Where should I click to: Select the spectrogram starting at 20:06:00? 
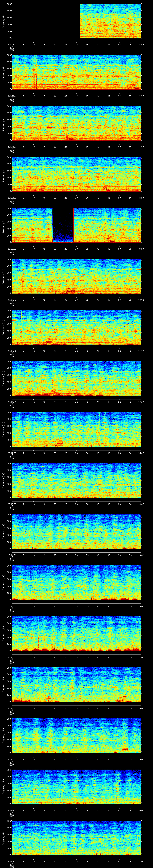[x=77, y=123]
